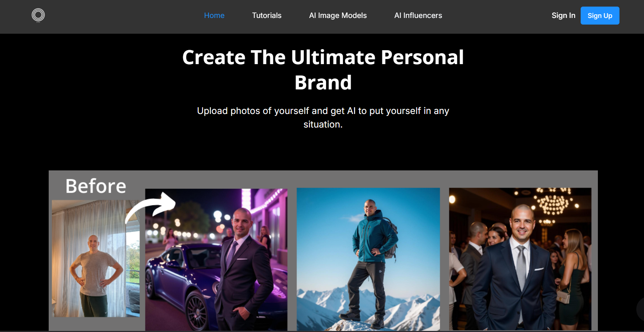
Task: Select the Before photo with gray t-shirt
Action: [96, 258]
